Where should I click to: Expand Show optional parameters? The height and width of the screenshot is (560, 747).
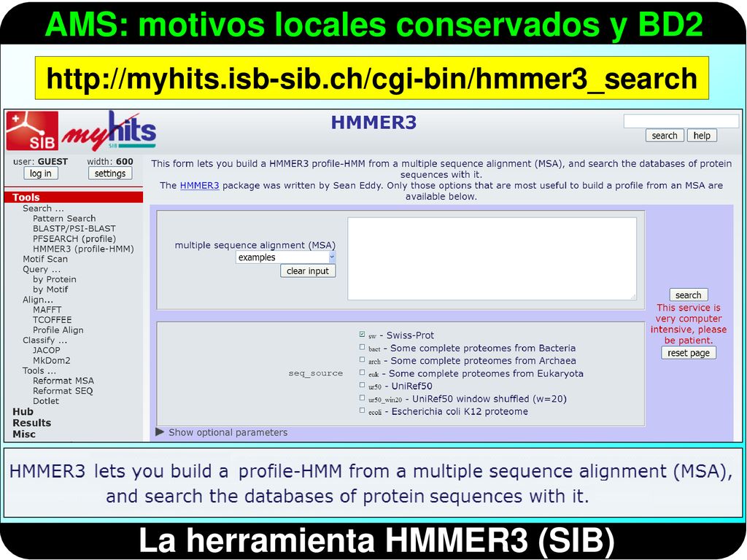coord(222,432)
